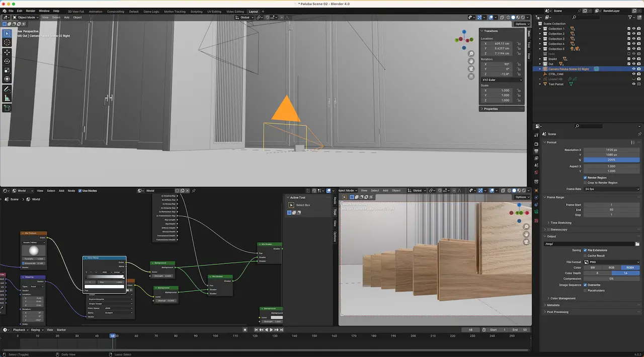Set output color mode to RGBA

click(x=630, y=268)
